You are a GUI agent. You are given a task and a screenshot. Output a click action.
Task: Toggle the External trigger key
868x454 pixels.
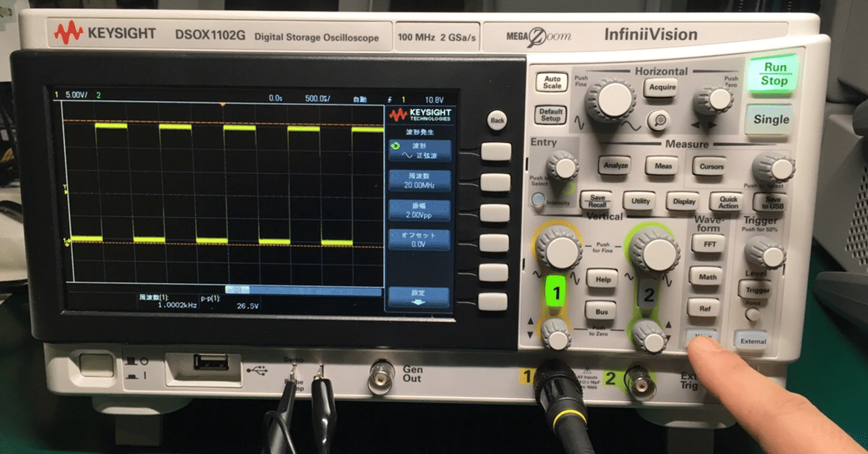751,341
